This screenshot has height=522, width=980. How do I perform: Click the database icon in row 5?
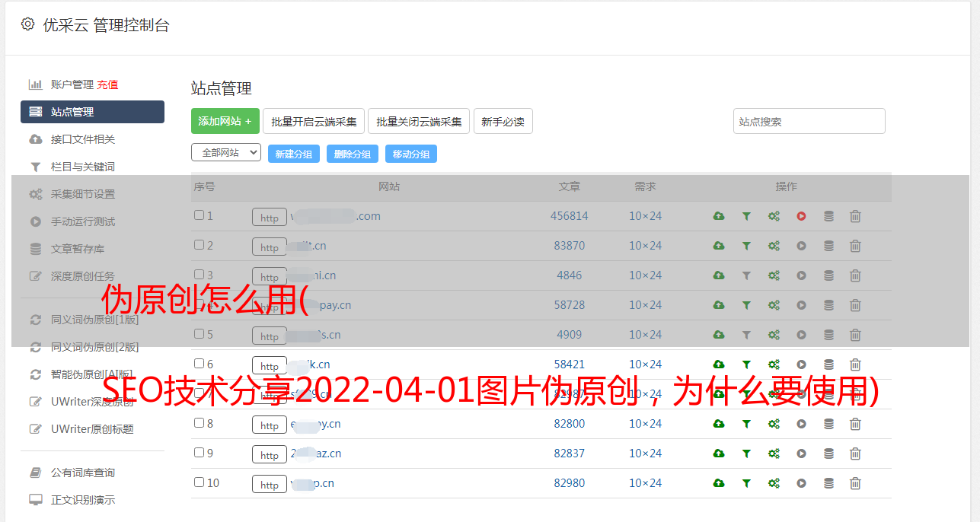point(828,335)
